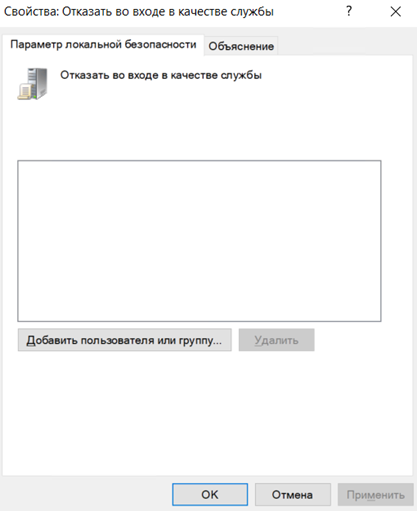Cancel the dialog with Отмена
417x511 pixels.
pos(293,495)
